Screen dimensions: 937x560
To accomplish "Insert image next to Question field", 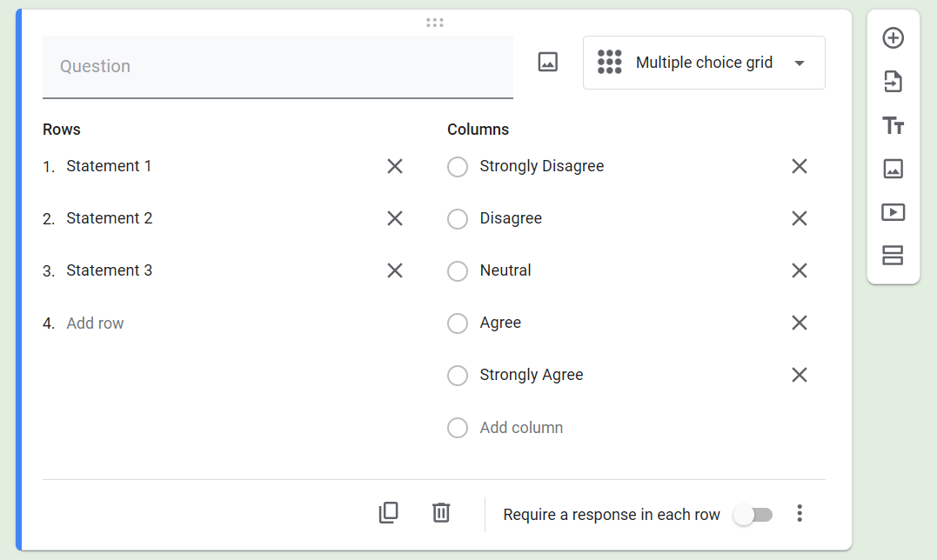I will click(x=548, y=63).
